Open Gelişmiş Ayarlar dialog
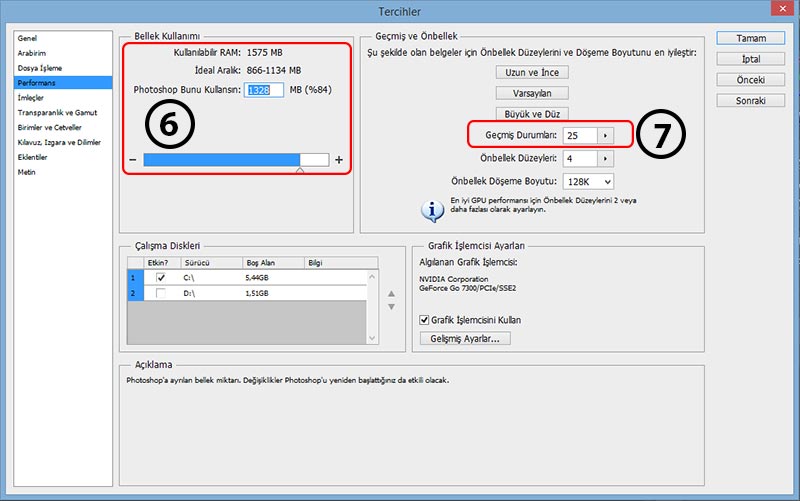 click(x=465, y=339)
